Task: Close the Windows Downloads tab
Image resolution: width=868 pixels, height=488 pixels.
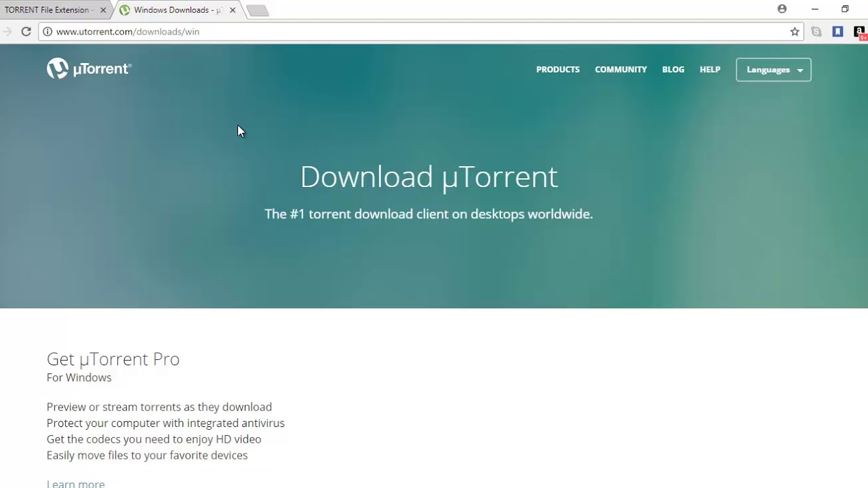Action: tap(233, 10)
